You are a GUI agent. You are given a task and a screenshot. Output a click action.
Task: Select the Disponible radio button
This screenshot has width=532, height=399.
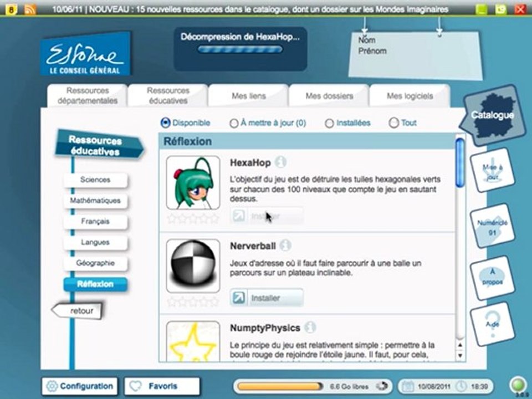point(165,123)
